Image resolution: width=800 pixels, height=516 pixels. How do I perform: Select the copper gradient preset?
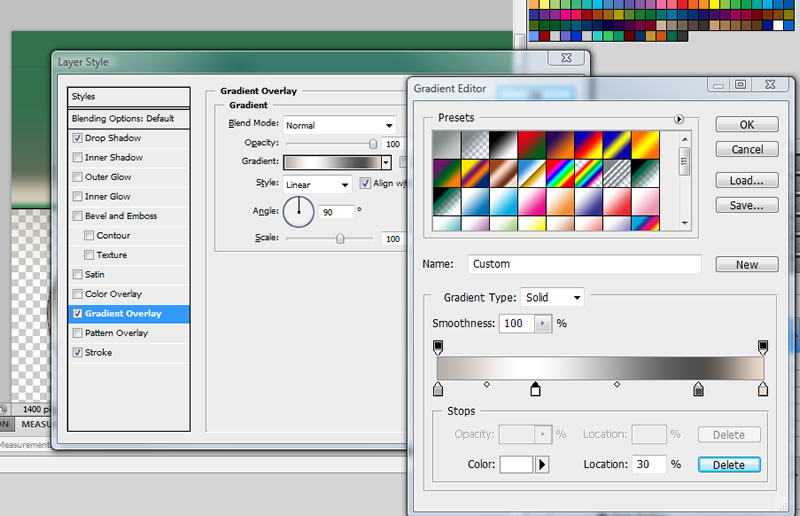[503, 173]
